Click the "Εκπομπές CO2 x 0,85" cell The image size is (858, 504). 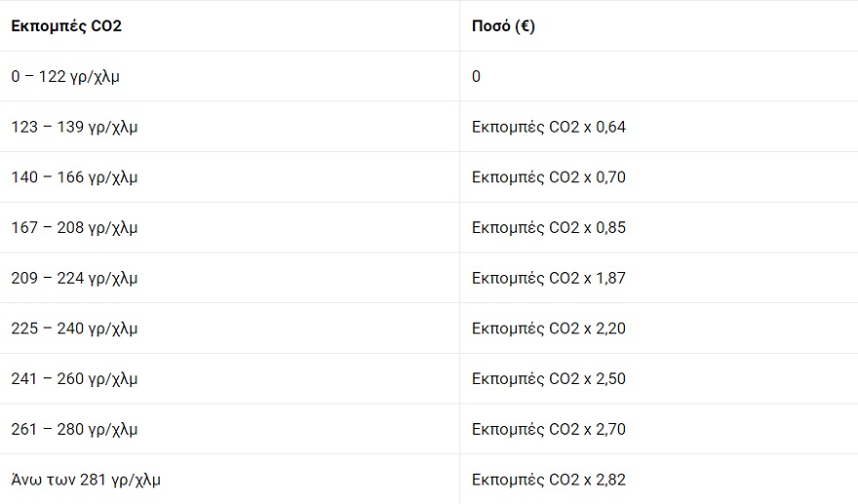(x=548, y=228)
